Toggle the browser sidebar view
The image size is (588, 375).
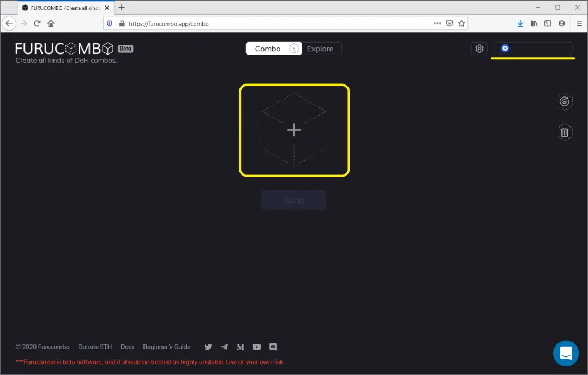(548, 23)
